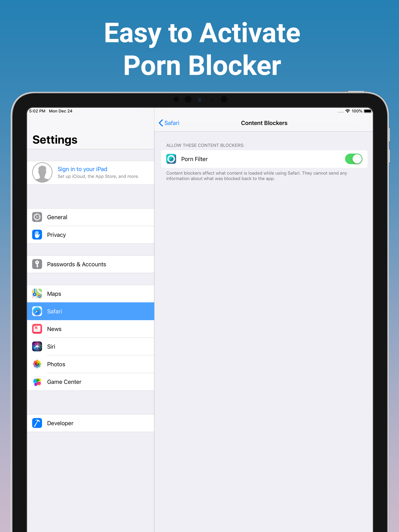The width and height of the screenshot is (399, 532).
Task: Click the Safari back button label
Action: click(172, 123)
